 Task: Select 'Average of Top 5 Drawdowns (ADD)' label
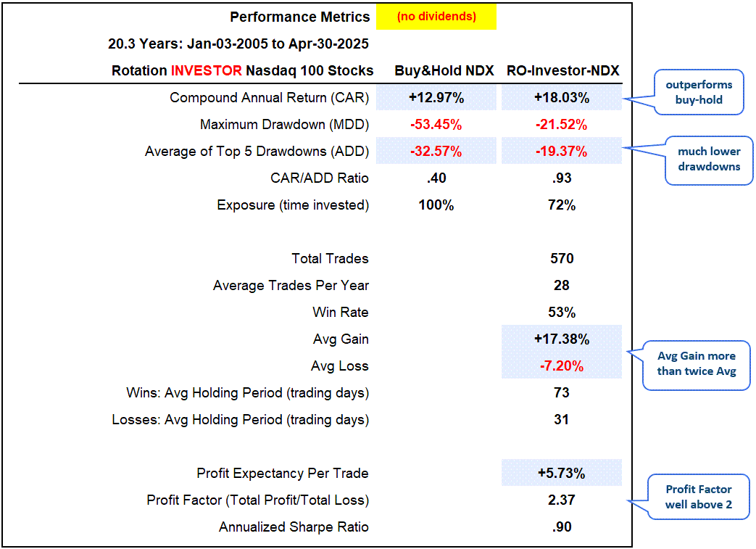[x=257, y=152]
